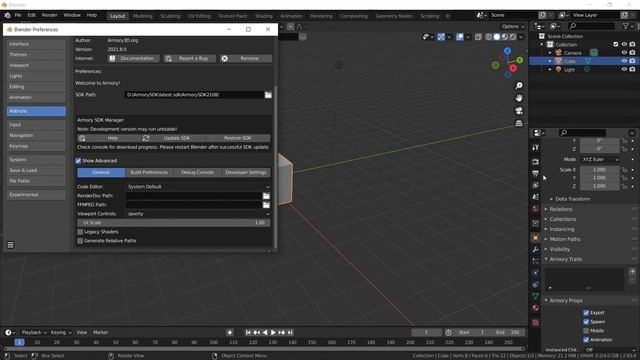Viewport: 640px width, 360px height.
Task: Enable the Generate Relative Paths checkbox
Action: pos(80,241)
